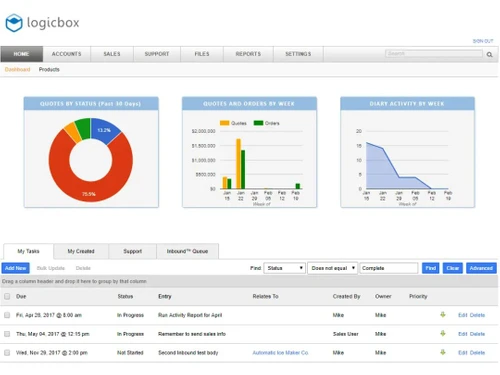Viewport: 500px width, 375px height.
Task: Select the Dashboard submenu item
Action: pyautogui.click(x=17, y=69)
